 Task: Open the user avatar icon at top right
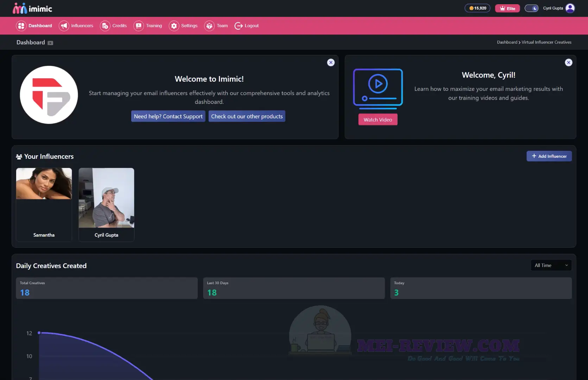570,8
